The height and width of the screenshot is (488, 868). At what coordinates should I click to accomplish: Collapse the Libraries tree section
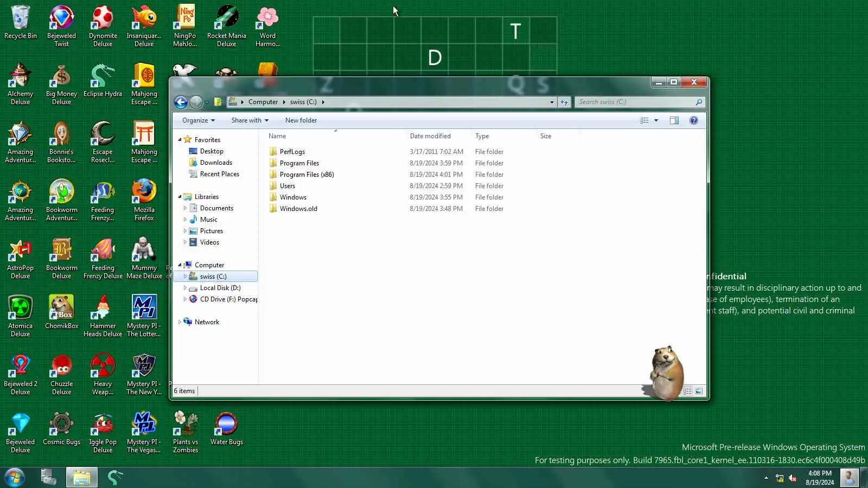tap(180, 197)
